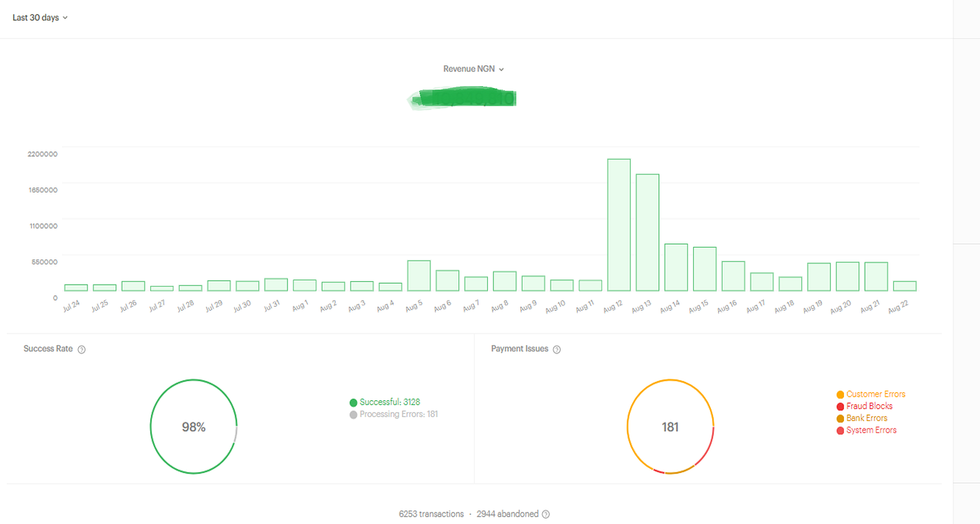Viewport: 980px width, 524px height.
Task: Click the 2200000 axis label
Action: point(42,154)
